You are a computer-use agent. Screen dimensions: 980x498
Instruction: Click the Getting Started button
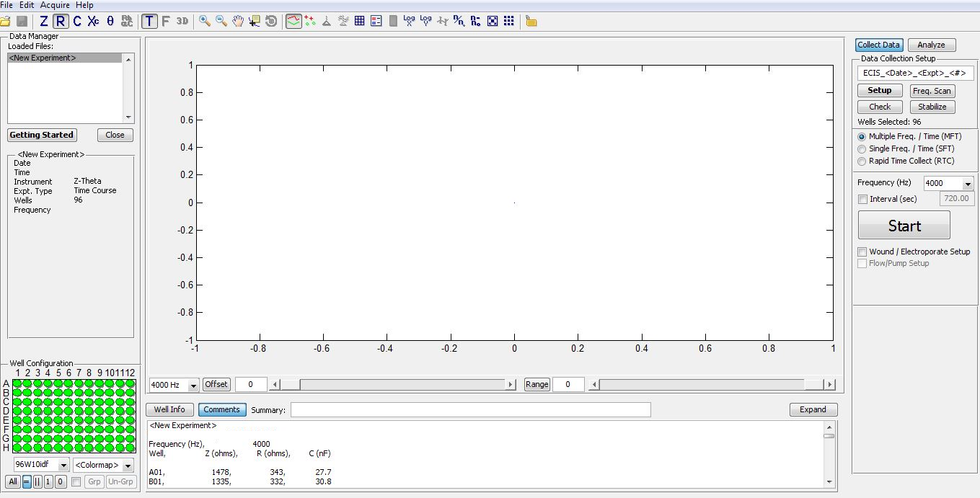coord(41,135)
